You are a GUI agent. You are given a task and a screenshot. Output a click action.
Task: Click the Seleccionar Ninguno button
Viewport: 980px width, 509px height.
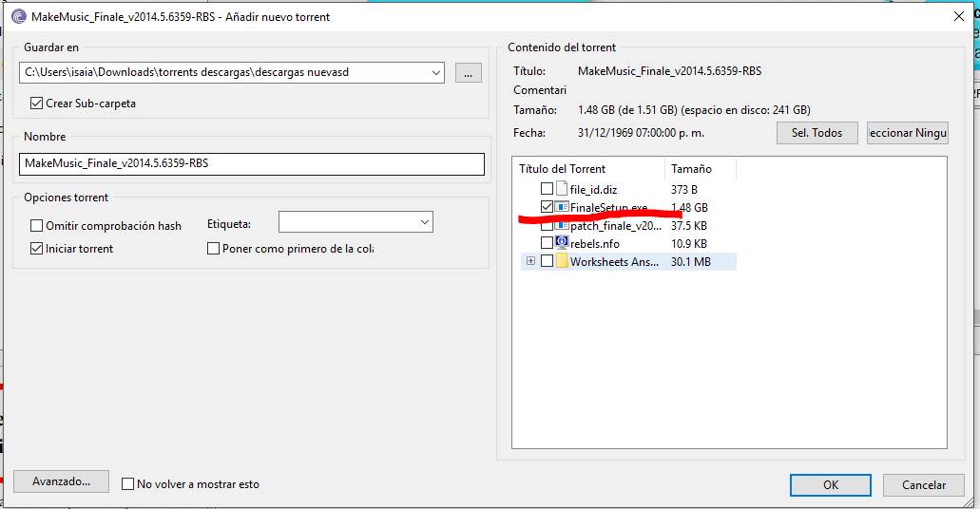(x=908, y=133)
